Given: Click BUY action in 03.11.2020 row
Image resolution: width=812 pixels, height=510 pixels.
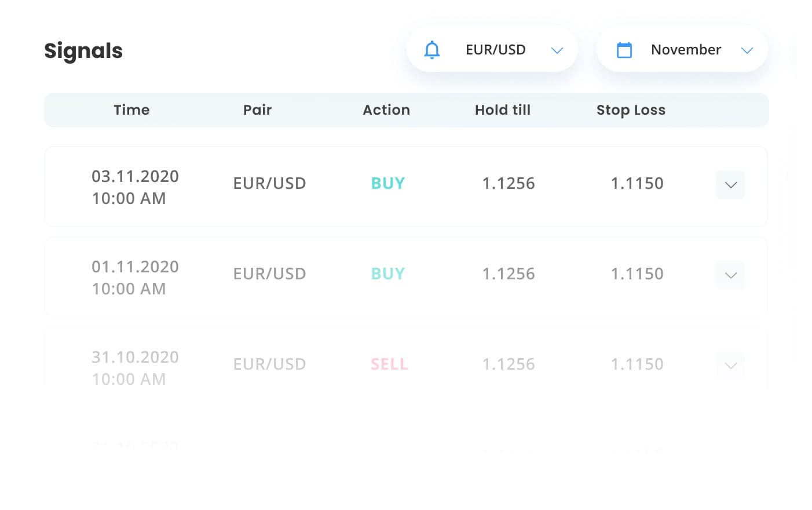Looking at the screenshot, I should point(388,183).
